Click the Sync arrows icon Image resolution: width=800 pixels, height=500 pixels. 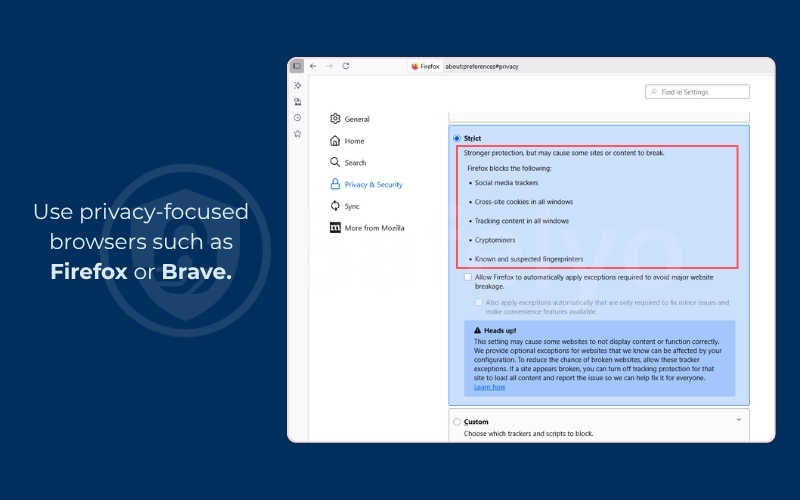(x=335, y=206)
